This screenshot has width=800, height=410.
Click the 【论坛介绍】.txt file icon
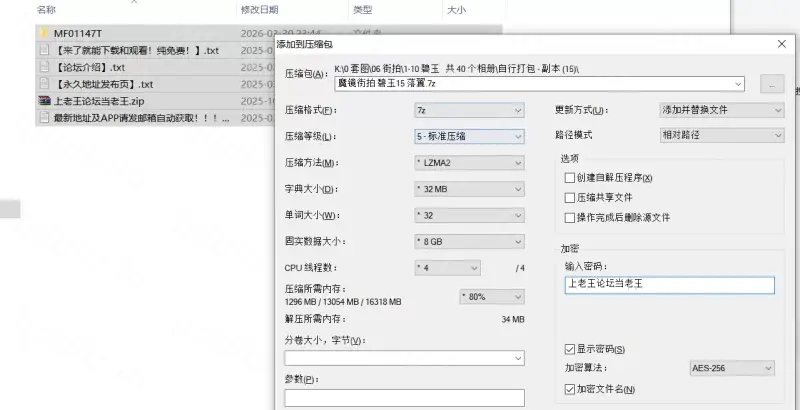pos(44,67)
